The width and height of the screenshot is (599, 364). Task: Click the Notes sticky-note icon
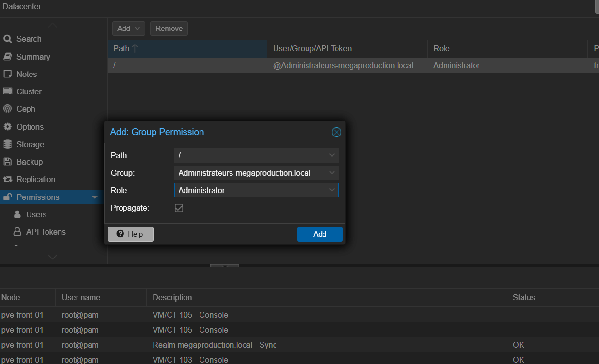coord(7,74)
